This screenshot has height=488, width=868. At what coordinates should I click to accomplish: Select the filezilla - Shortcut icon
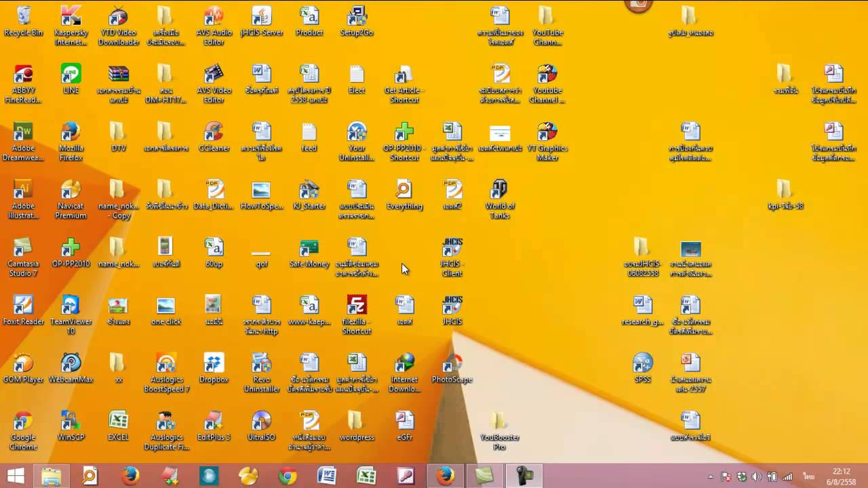[x=357, y=315]
